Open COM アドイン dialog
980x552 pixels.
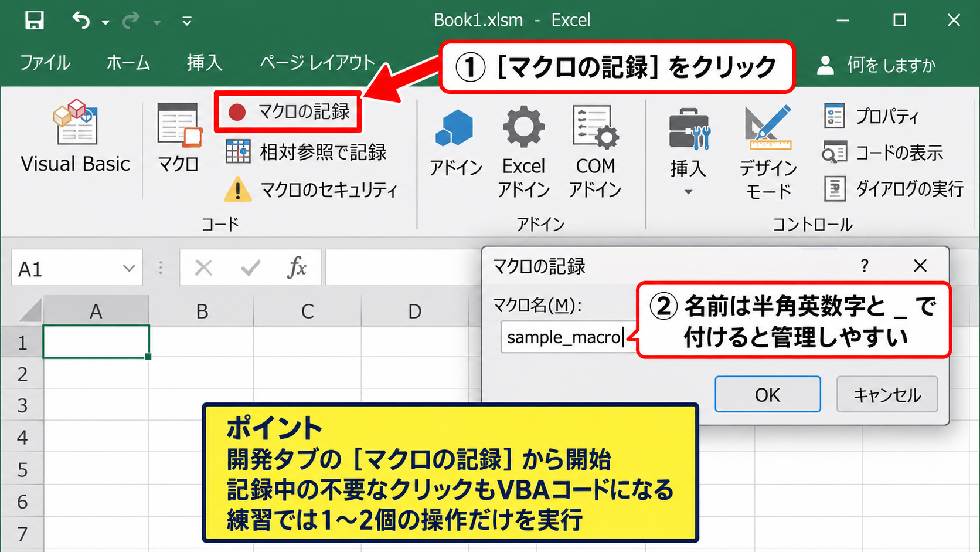(595, 151)
